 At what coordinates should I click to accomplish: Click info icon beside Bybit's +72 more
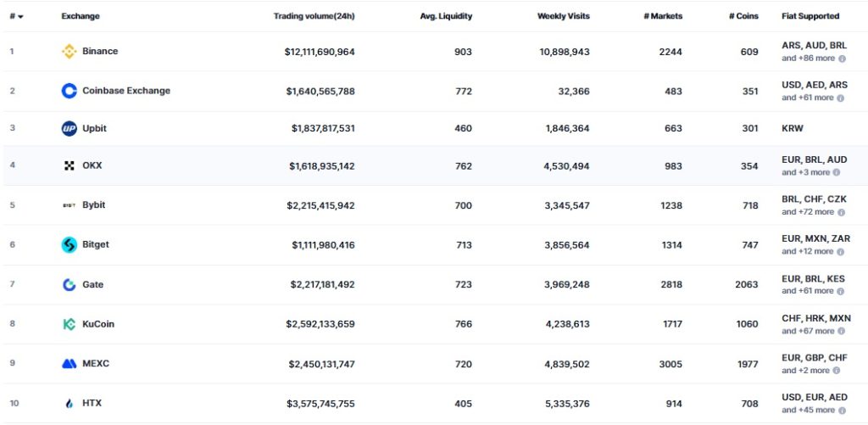pyautogui.click(x=841, y=212)
